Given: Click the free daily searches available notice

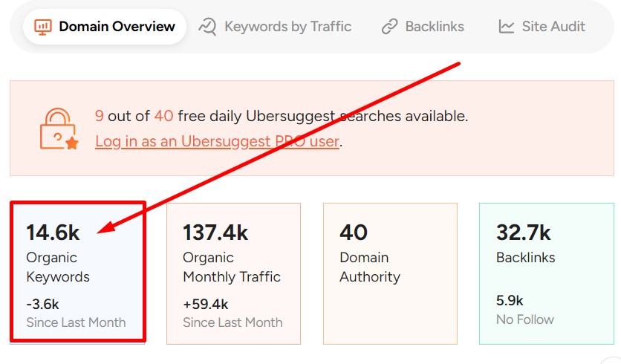Looking at the screenshot, I should (282, 116).
